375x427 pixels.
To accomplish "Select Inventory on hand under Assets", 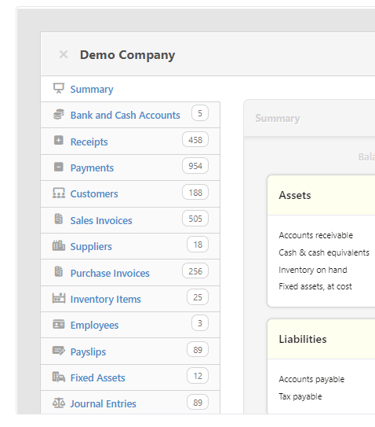I will tap(313, 270).
